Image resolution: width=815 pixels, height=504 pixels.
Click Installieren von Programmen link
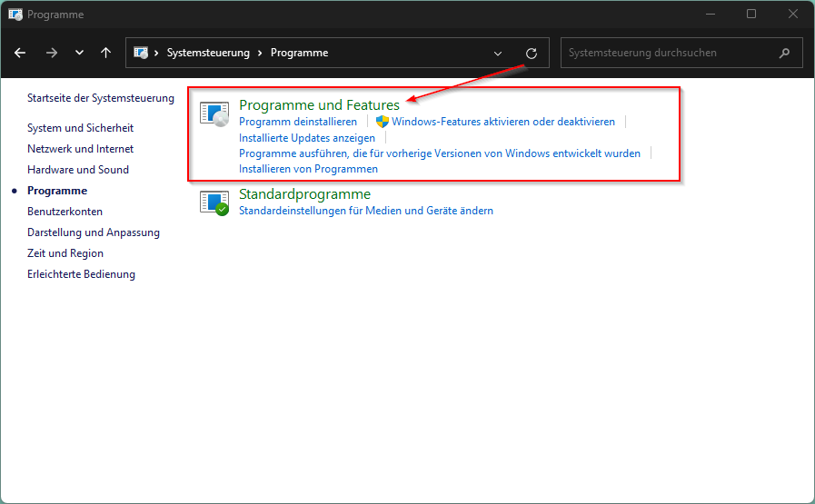[308, 169]
